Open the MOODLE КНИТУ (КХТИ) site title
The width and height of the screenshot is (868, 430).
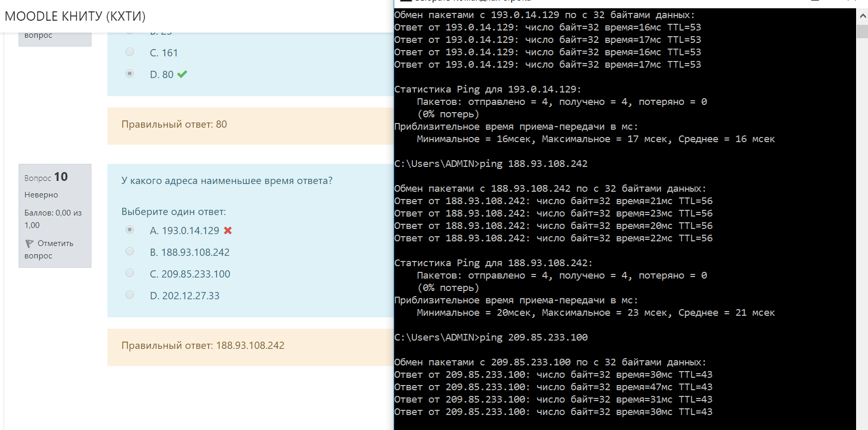(75, 16)
